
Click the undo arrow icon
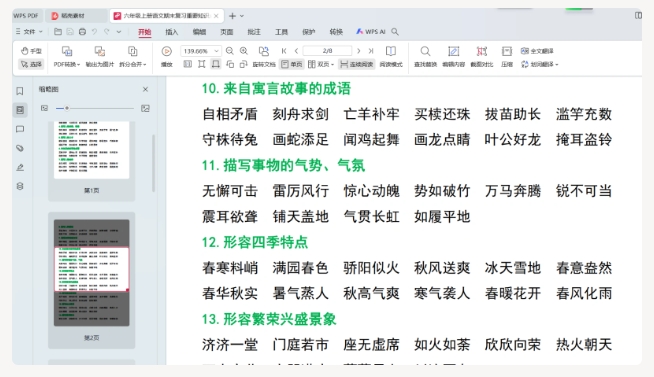[95, 31]
